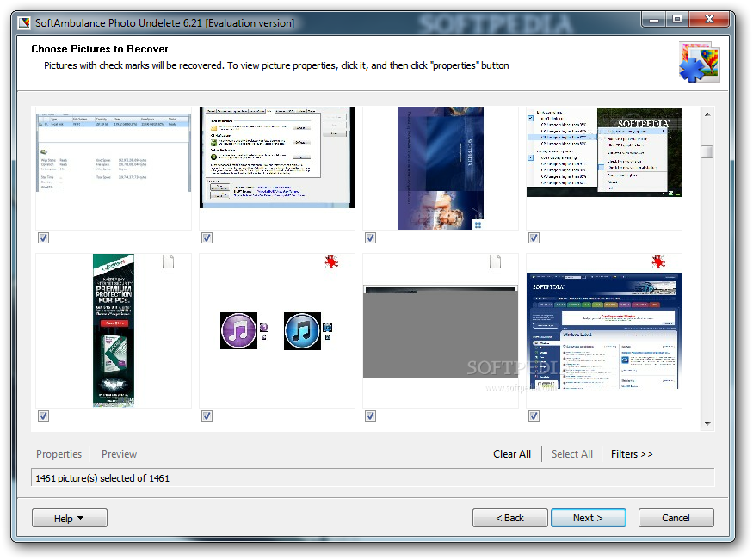Cancel the recovery wizard
Image resolution: width=753 pixels, height=560 pixels.
(x=676, y=518)
